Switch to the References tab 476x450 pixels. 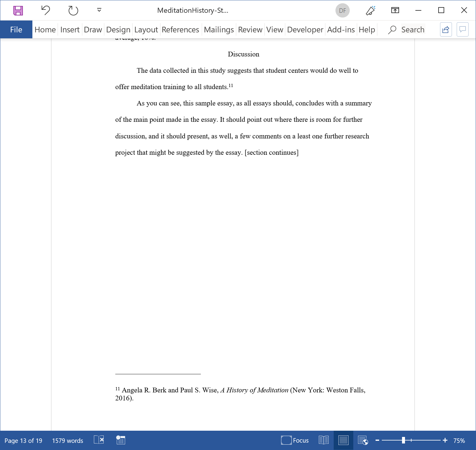[x=180, y=30]
